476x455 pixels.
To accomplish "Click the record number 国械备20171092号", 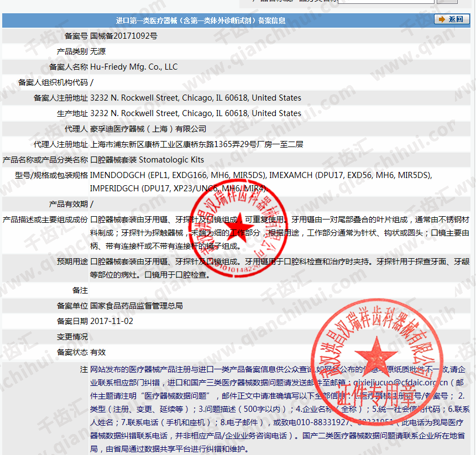I will (x=123, y=36).
